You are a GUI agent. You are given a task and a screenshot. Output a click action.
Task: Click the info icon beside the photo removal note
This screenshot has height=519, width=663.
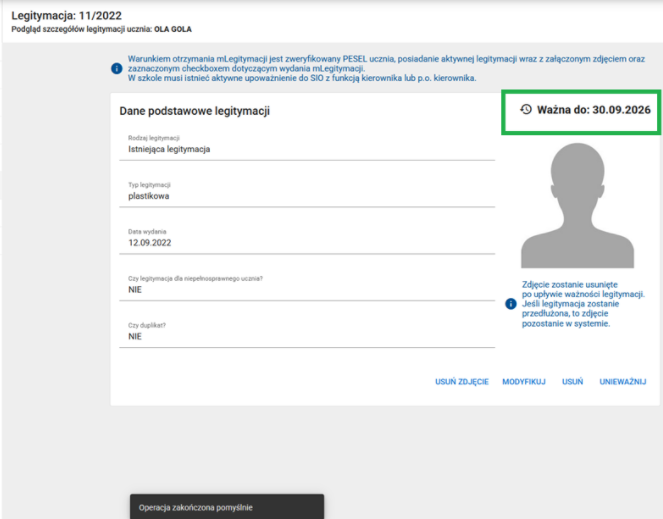[511, 304]
